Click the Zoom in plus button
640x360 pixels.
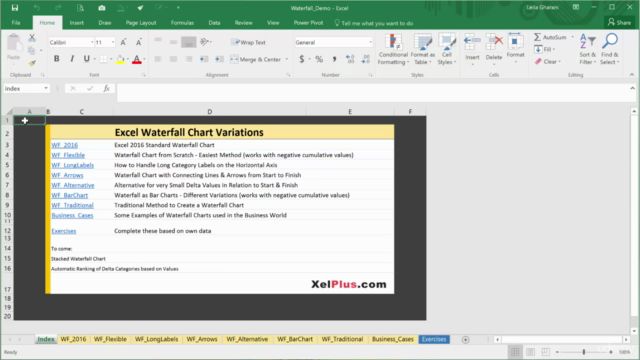point(611,352)
